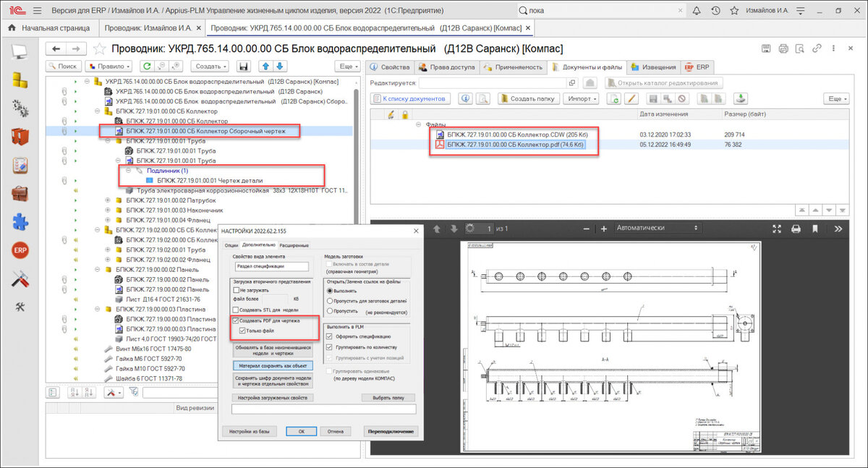The width and height of the screenshot is (868, 468).
Task: Toggle Оформить спецификацию checkbox
Action: click(x=330, y=336)
